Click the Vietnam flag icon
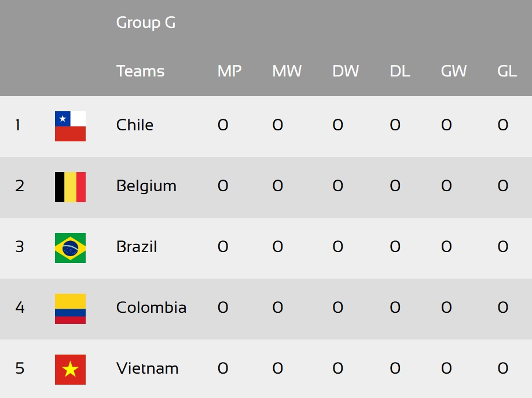This screenshot has width=532, height=398. coord(70,370)
